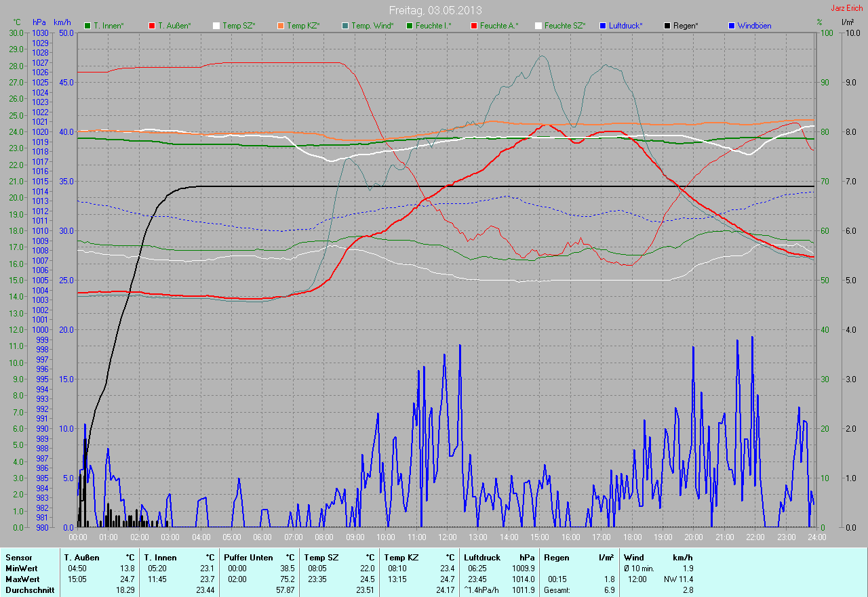Click the green Feuchte I. legend square
868x597 pixels.
pyautogui.click(x=410, y=26)
